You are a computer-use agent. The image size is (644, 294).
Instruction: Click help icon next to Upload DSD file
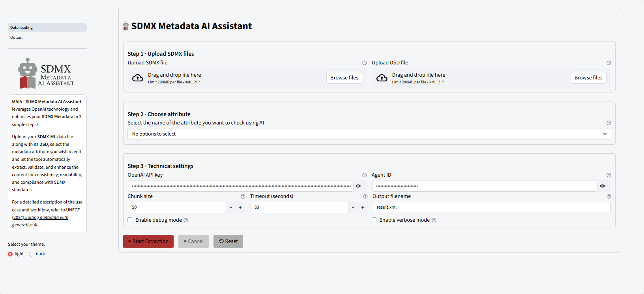tap(608, 63)
